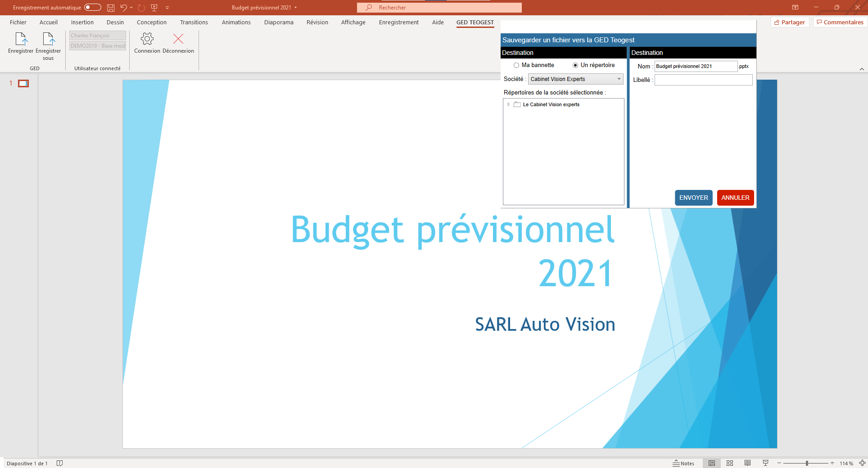
Task: Toggle Enregistrement automatique switch
Action: (93, 8)
